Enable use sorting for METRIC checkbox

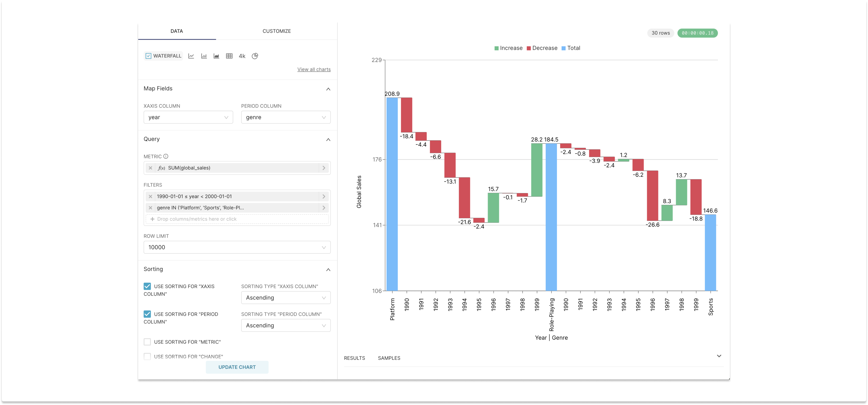click(147, 342)
